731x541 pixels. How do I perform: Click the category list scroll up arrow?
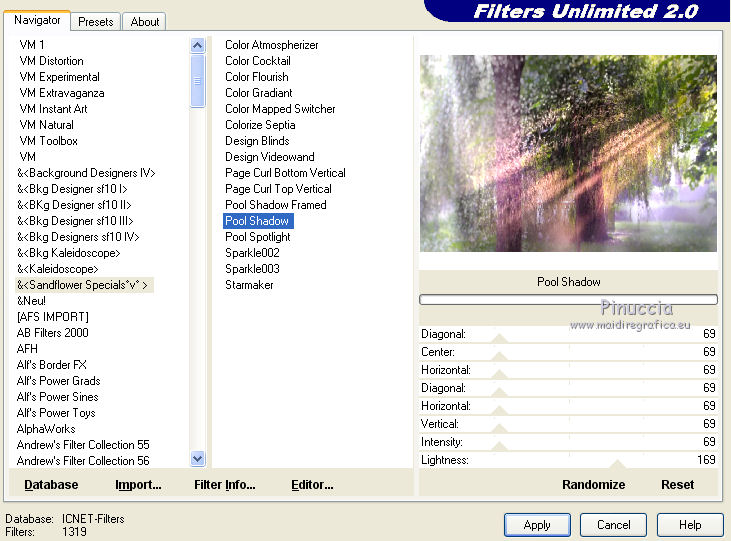tap(198, 45)
